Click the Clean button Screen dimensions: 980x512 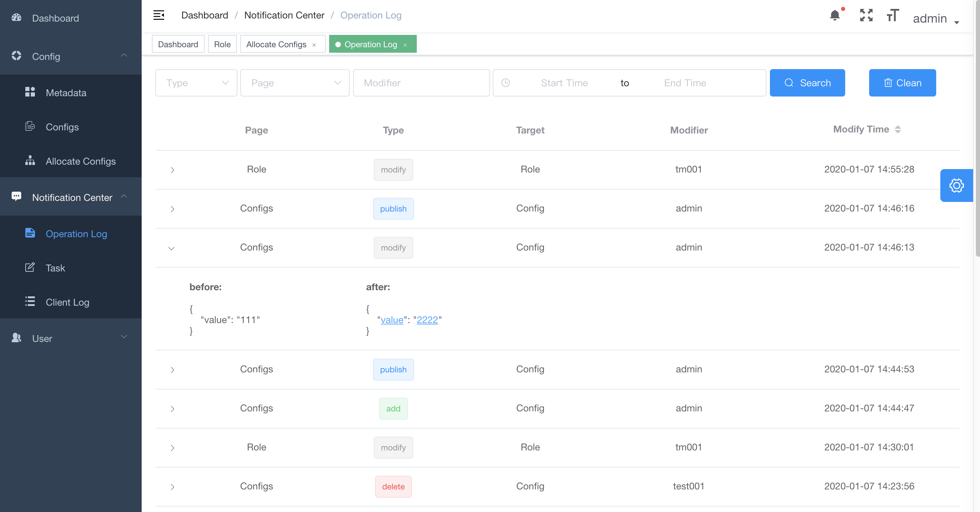(902, 83)
